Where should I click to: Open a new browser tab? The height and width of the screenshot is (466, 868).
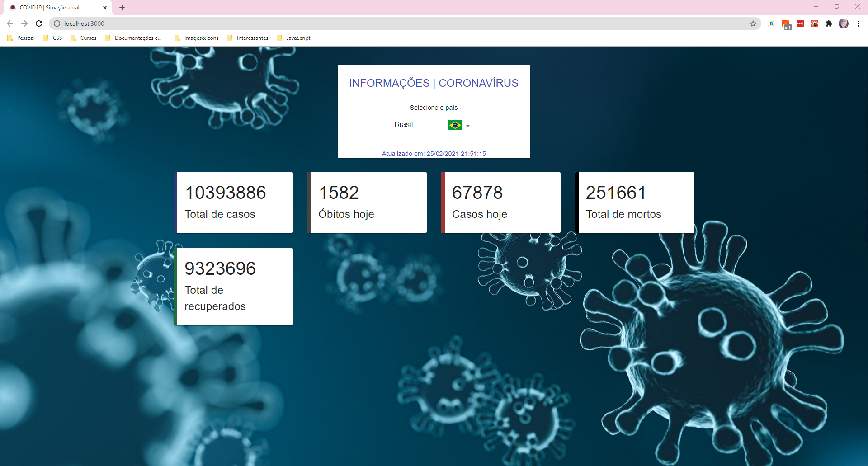point(122,8)
